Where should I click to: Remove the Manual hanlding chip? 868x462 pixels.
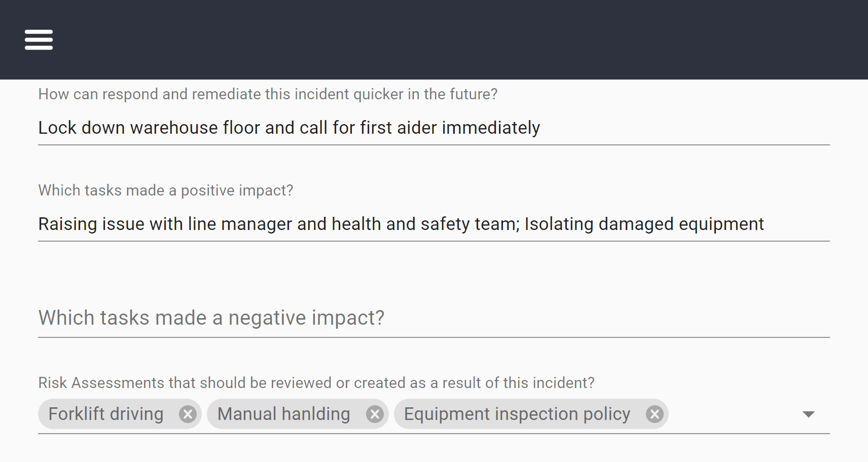coord(375,414)
